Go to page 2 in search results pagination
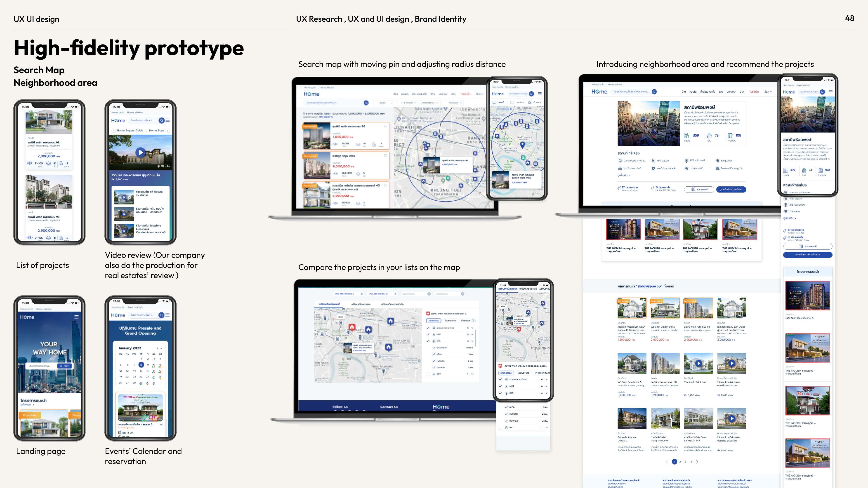Viewport: 868px width, 488px height. click(680, 462)
